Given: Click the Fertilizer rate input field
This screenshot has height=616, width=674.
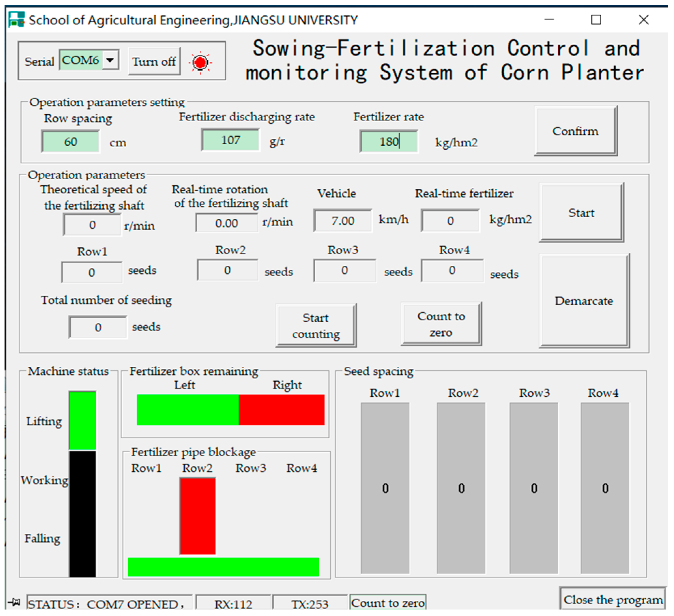Looking at the screenshot, I should 389,142.
